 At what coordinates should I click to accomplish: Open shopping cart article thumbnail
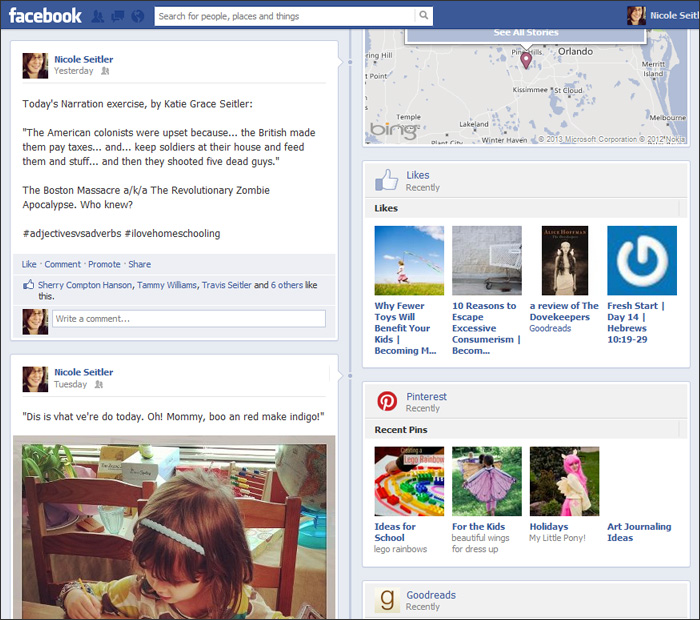[x=487, y=261]
